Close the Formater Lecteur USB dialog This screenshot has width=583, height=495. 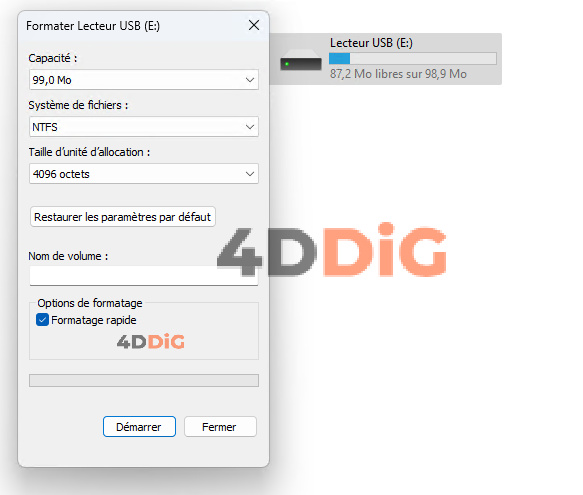[254, 25]
